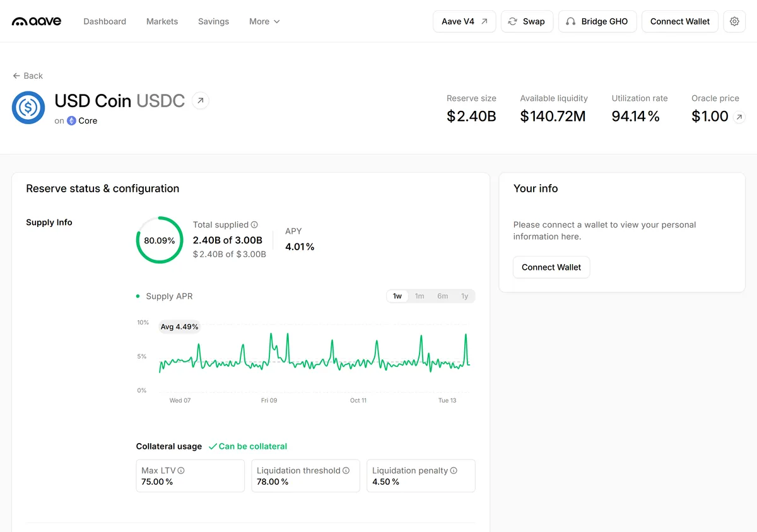Click the Supply Info label
This screenshot has width=757, height=532.
(49, 223)
